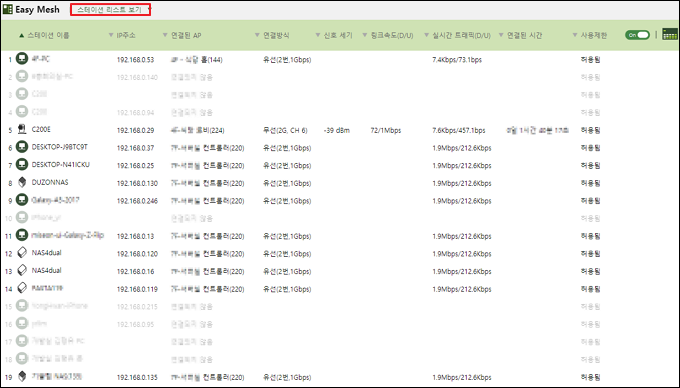Viewport: 680px width, 388px height.
Task: Click signal strength value -39 dBm
Action: point(337,130)
